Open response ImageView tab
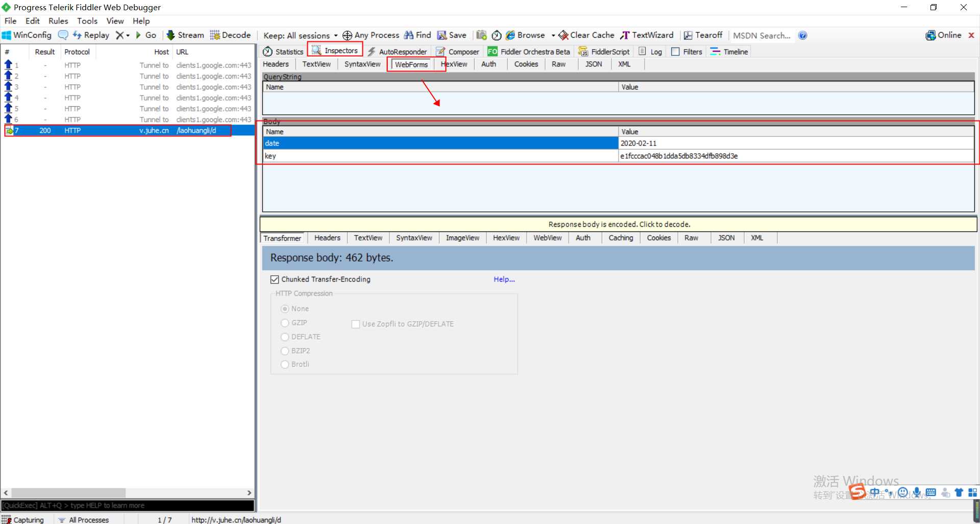The width and height of the screenshot is (980, 524). 462,238
